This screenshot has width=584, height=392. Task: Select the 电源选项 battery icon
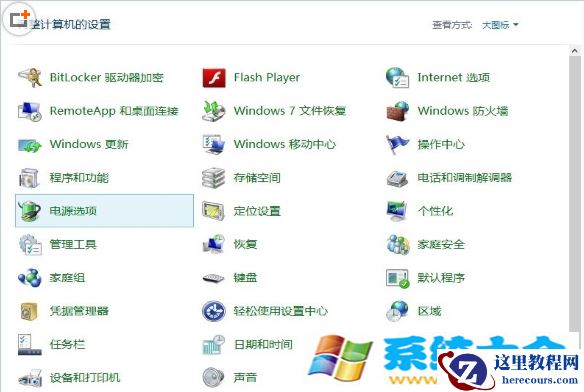30,211
